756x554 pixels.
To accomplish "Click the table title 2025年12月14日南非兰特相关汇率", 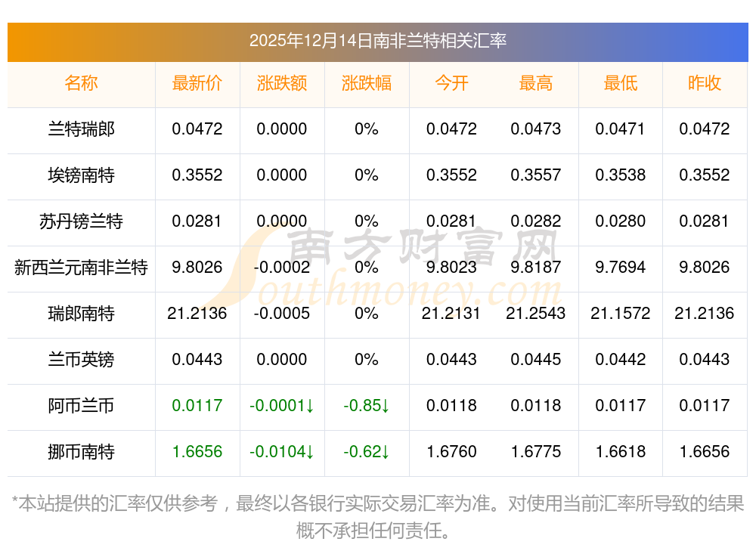I will point(377,41).
